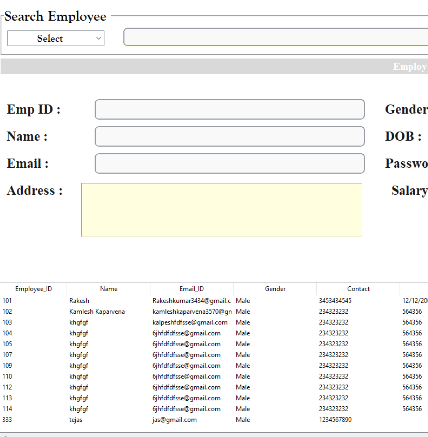Click the Name input field
The width and height of the screenshot is (428, 437).
tap(230, 136)
